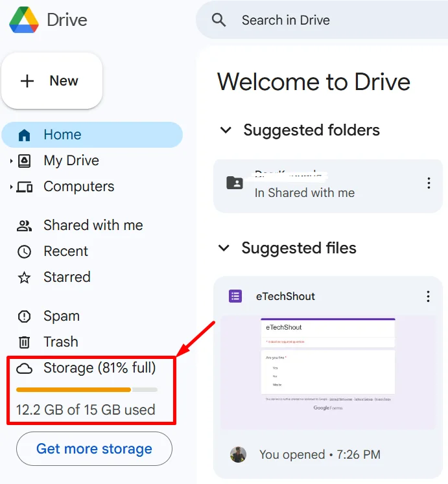Click the Spam icon in sidebar
Screen dimensions: 448x484
click(25, 316)
